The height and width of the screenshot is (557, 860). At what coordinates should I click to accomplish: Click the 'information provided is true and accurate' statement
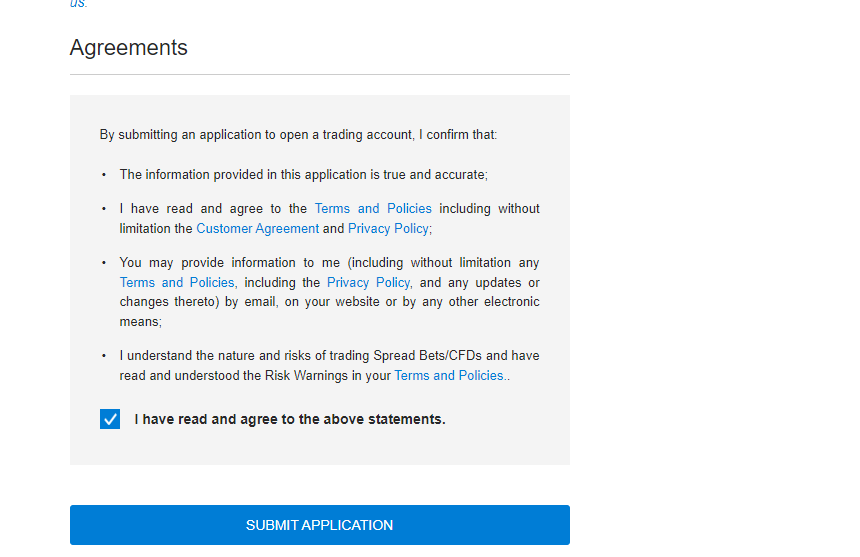click(x=303, y=175)
